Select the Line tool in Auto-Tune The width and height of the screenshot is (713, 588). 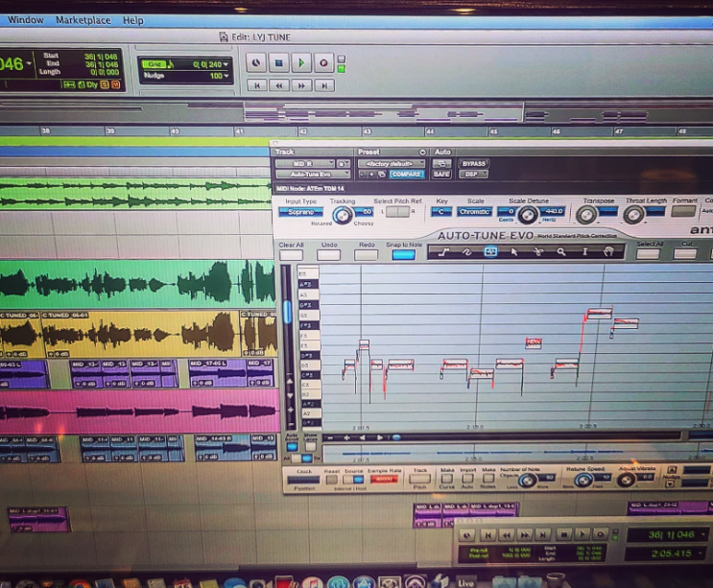tap(443, 251)
